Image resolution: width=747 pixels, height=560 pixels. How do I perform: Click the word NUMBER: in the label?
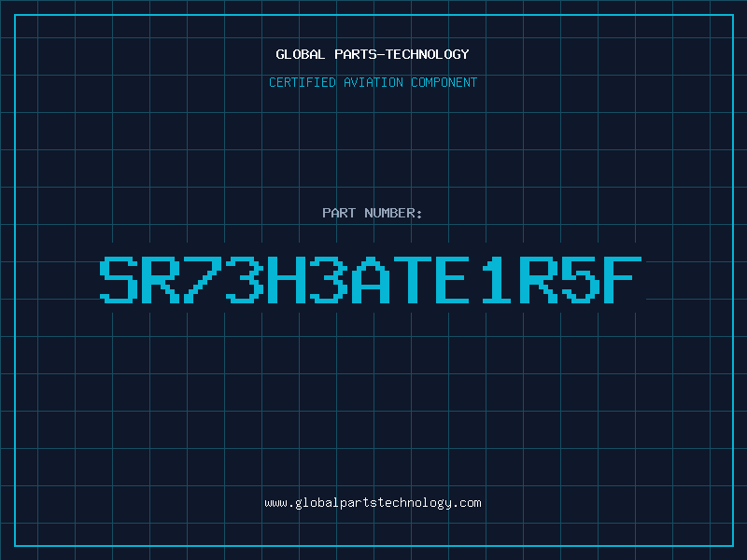(x=393, y=213)
